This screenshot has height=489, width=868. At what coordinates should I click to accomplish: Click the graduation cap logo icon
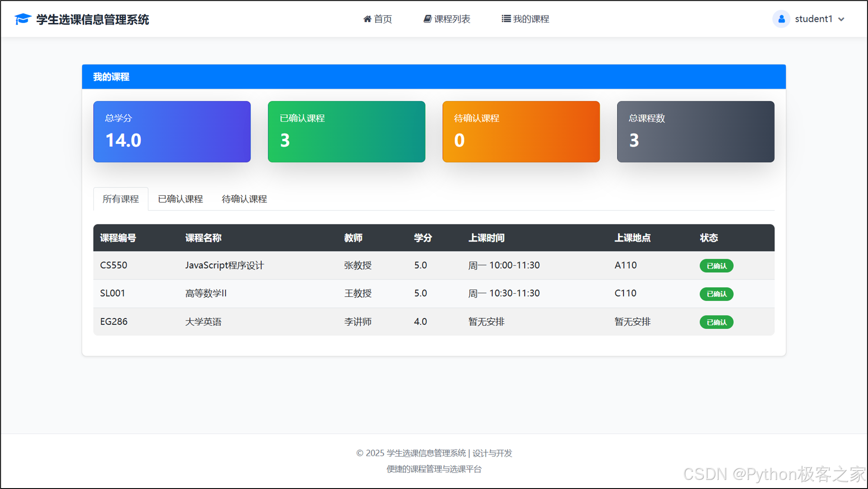(x=23, y=19)
